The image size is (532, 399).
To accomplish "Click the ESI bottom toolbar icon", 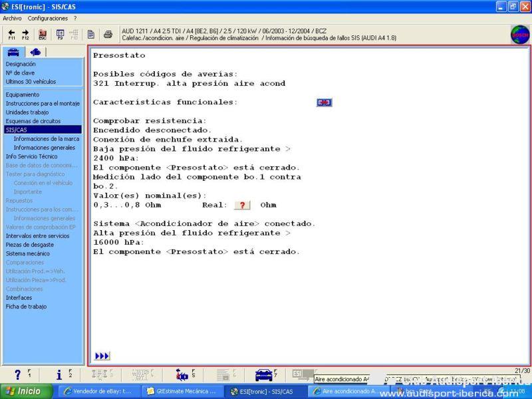I will [x=303, y=374].
